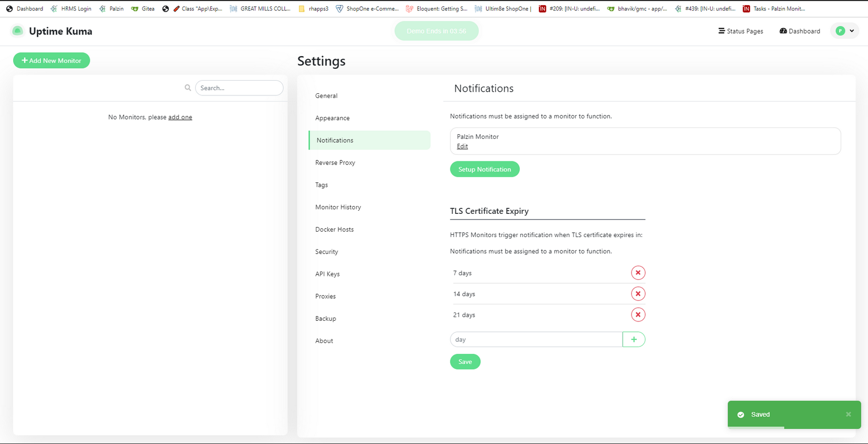Image resolution: width=868 pixels, height=444 pixels.
Task: Open the rhapps3 bookmark folder
Action: coord(313,8)
